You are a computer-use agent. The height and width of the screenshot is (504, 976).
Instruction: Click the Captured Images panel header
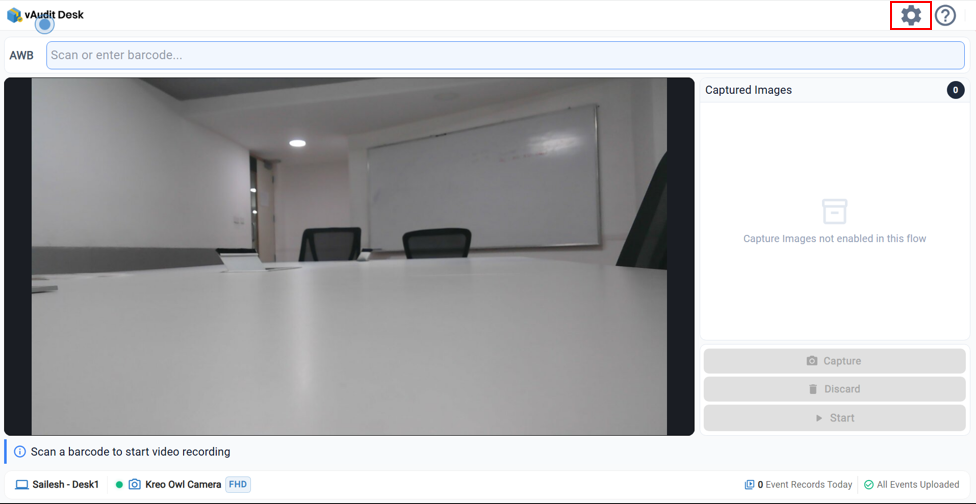tap(835, 90)
